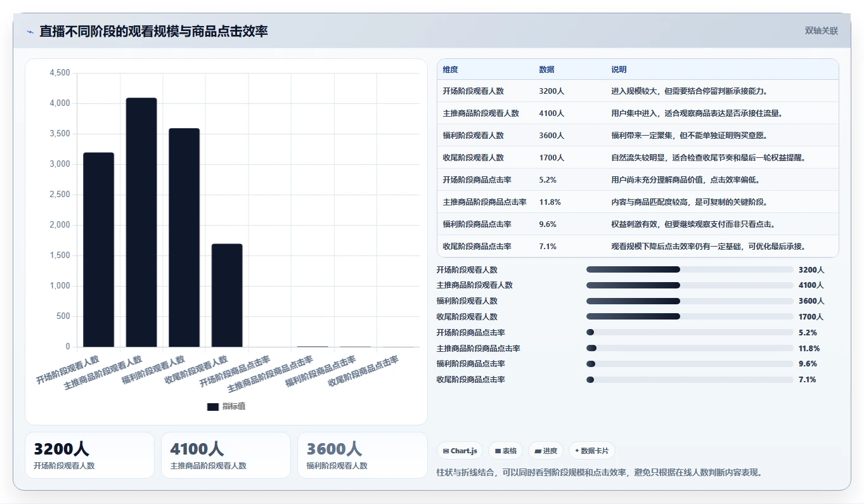This screenshot has width=864, height=504.
Task: Open the 3200人 开场阶段观看人数 data card
Action: coord(89,455)
